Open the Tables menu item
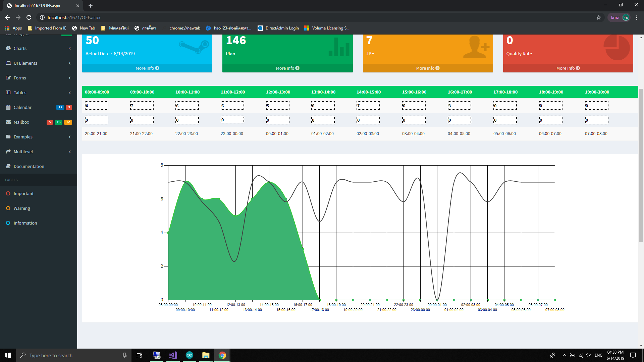The height and width of the screenshot is (362, 644). pos(20,93)
